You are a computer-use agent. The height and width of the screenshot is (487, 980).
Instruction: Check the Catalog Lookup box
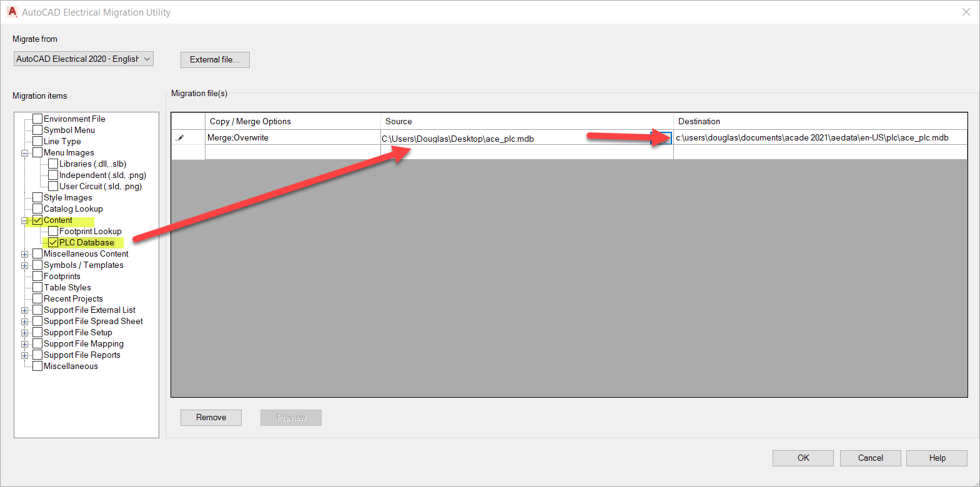37,209
